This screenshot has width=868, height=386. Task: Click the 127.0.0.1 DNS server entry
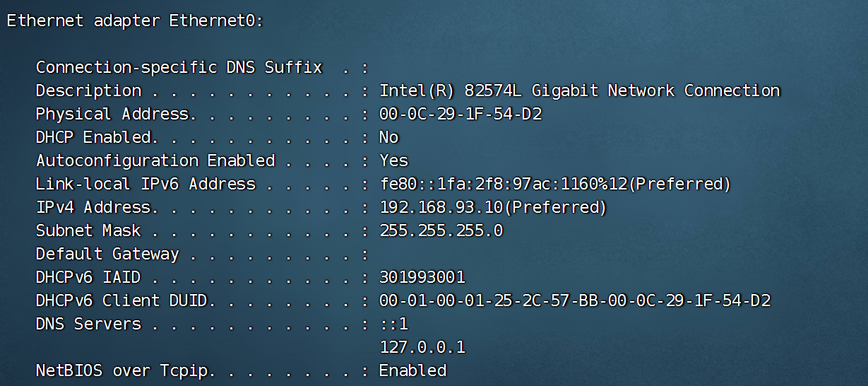coord(422,347)
